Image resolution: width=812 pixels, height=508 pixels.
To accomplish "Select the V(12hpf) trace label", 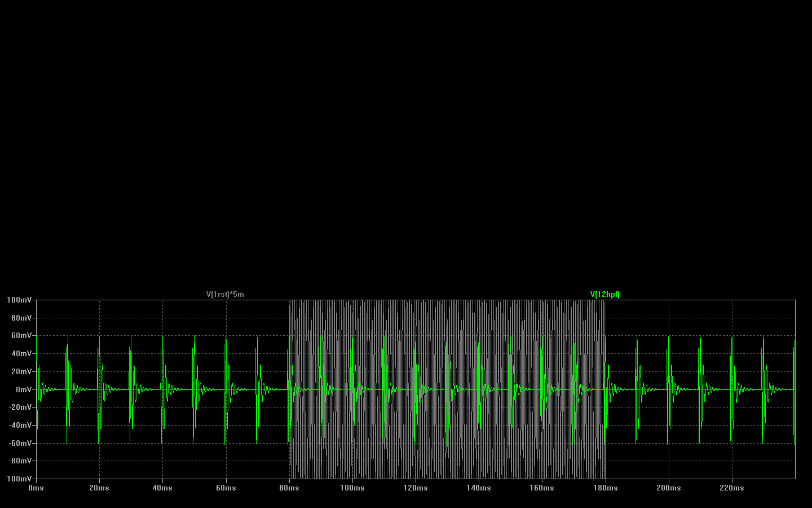I will click(605, 294).
